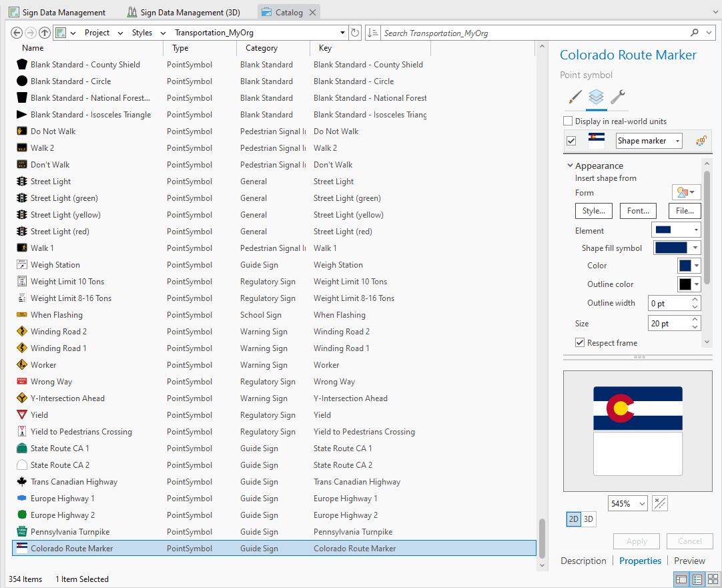Image resolution: width=722 pixels, height=588 pixels.
Task: Click the up navigation arrow in Catalog
Action: click(45, 31)
